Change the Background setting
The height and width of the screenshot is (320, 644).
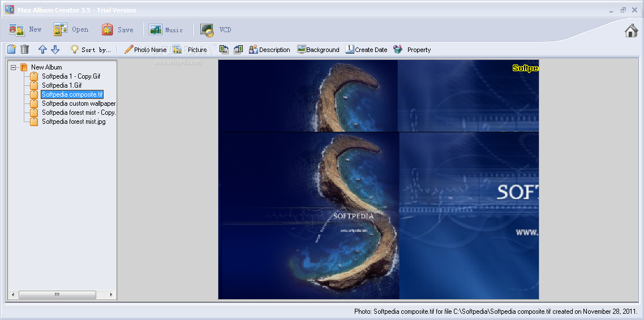pyautogui.click(x=318, y=50)
